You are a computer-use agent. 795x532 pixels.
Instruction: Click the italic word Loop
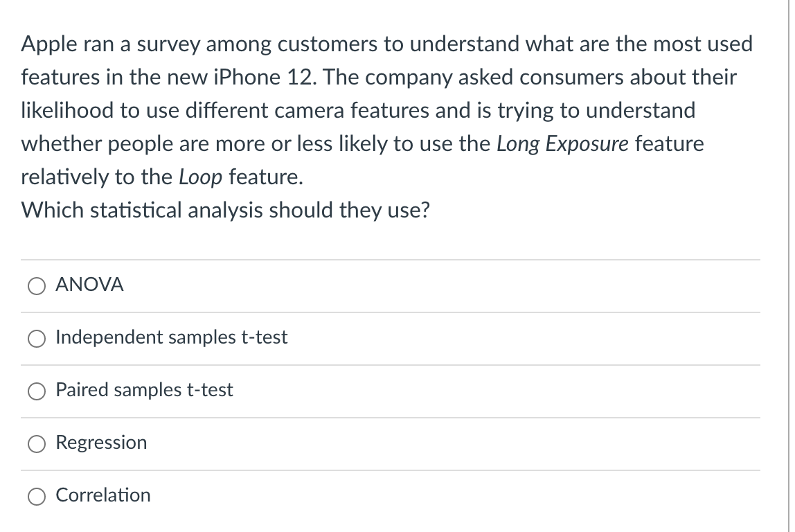pyautogui.click(x=200, y=177)
